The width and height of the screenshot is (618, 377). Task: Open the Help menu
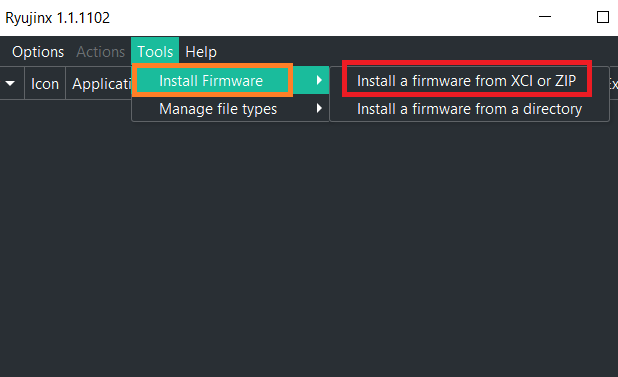point(201,52)
